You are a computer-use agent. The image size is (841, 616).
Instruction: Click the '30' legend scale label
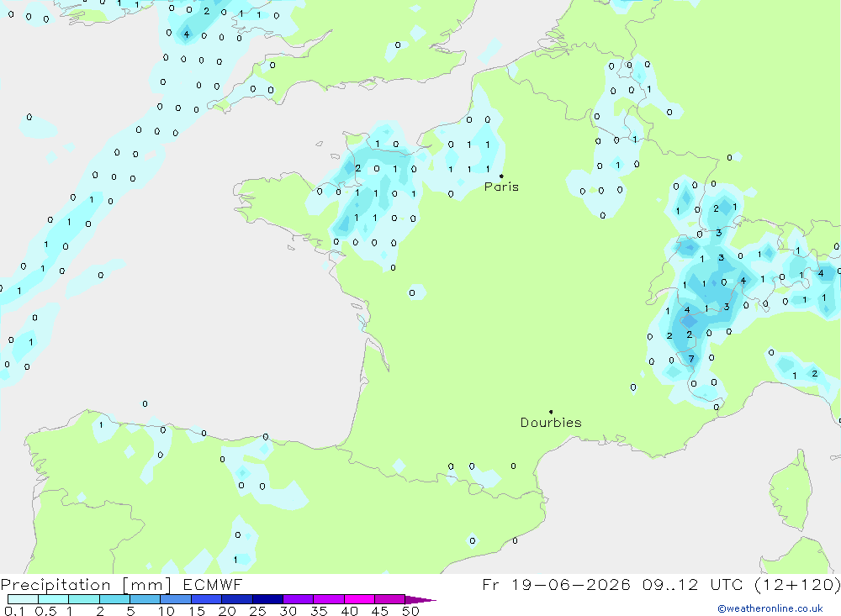[x=288, y=611]
